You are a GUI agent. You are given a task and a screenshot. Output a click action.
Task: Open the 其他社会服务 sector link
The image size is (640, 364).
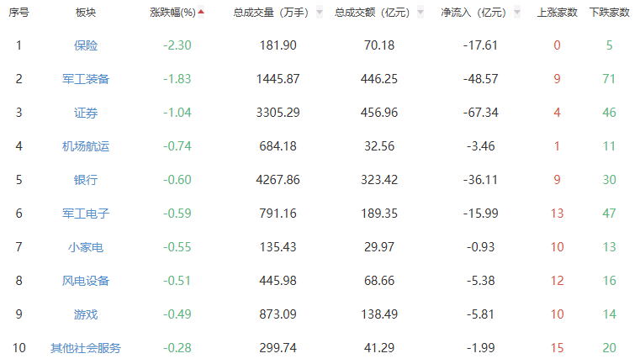(x=86, y=348)
